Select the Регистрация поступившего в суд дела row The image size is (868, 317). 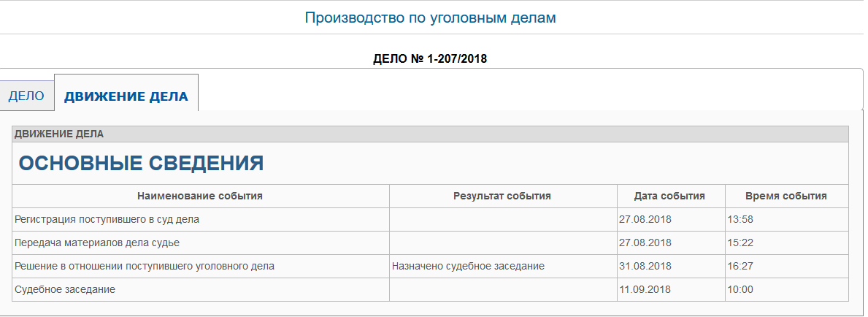107,219
